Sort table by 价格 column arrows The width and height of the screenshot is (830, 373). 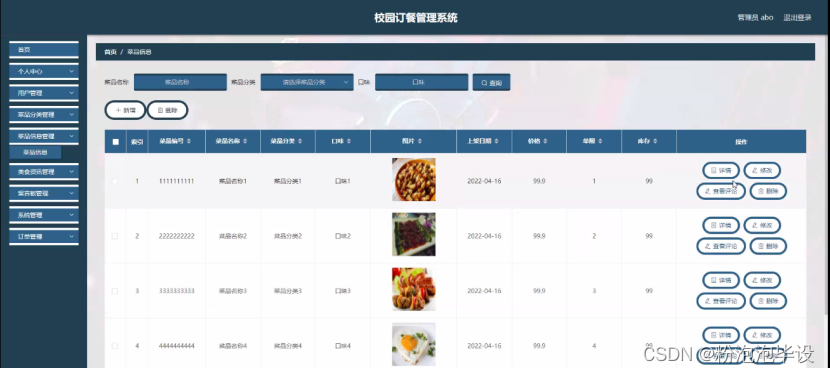click(545, 141)
